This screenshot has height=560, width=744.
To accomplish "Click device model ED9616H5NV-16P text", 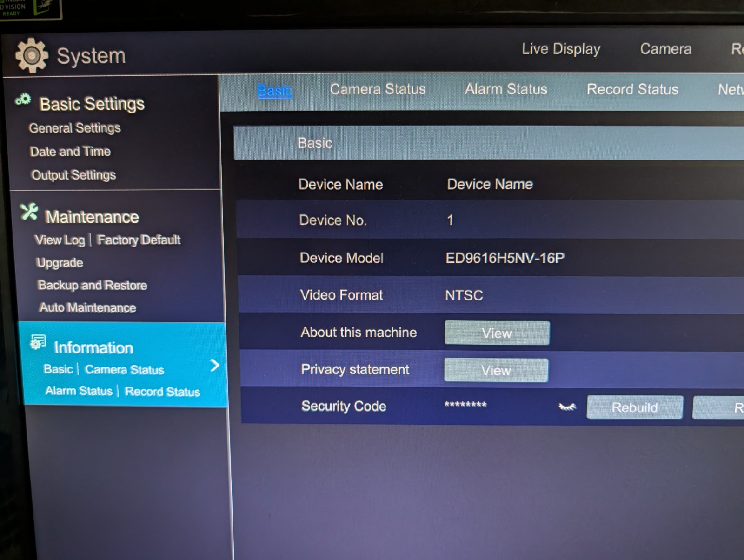I will (505, 258).
